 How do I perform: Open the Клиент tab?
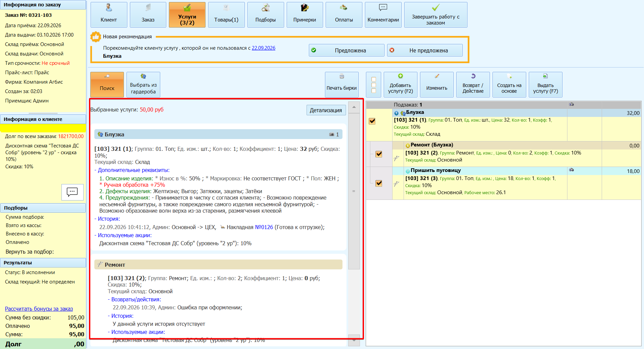coord(109,15)
